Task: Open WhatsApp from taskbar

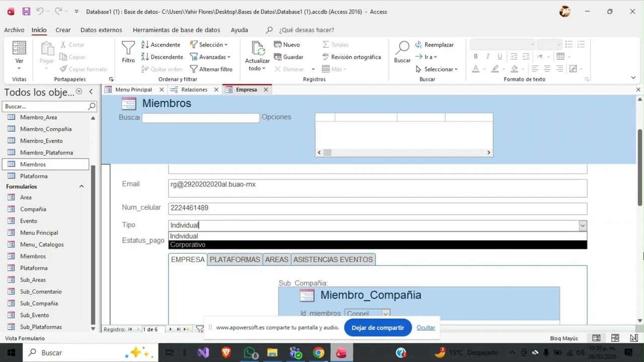Action: [x=250, y=353]
